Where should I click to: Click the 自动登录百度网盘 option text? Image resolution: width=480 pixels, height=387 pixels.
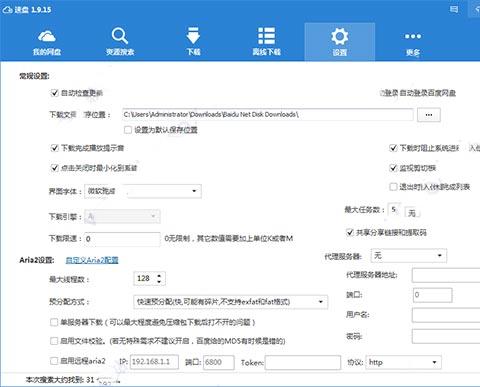coord(428,93)
